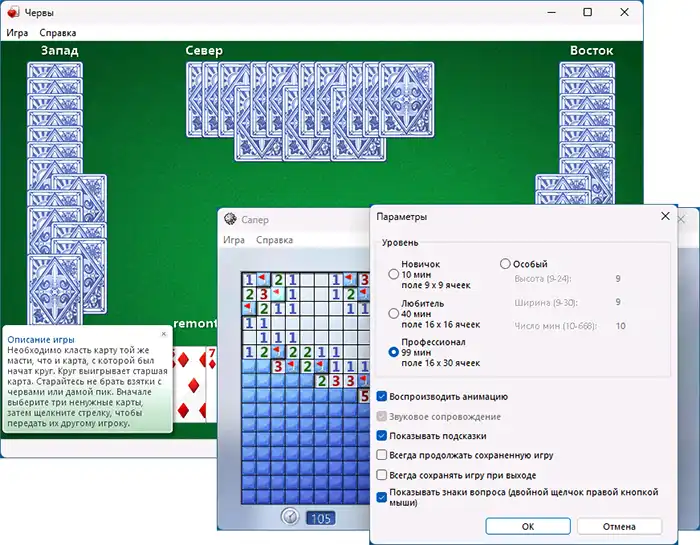The height and width of the screenshot is (545, 700).
Task: Select Особый custom level option
Action: point(505,264)
